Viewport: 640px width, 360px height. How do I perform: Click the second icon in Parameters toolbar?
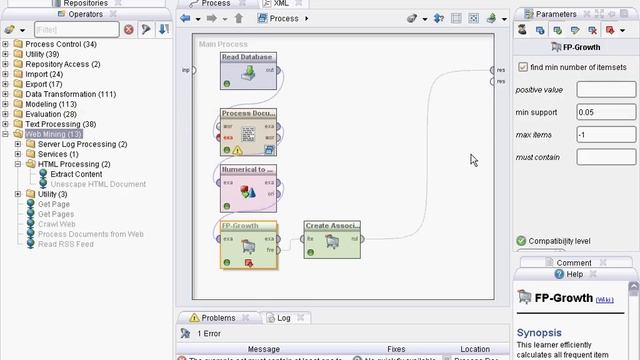(540, 30)
